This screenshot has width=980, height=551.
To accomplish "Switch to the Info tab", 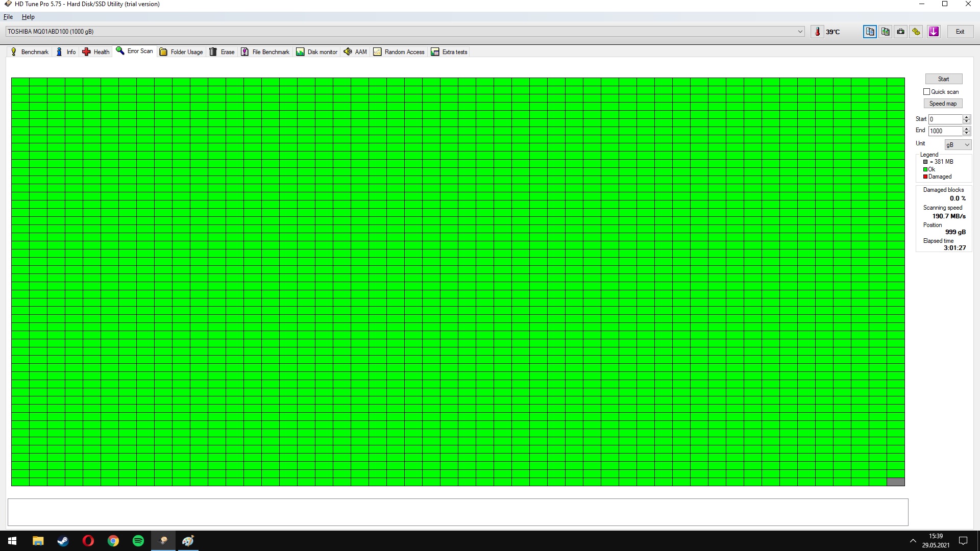I will point(66,52).
